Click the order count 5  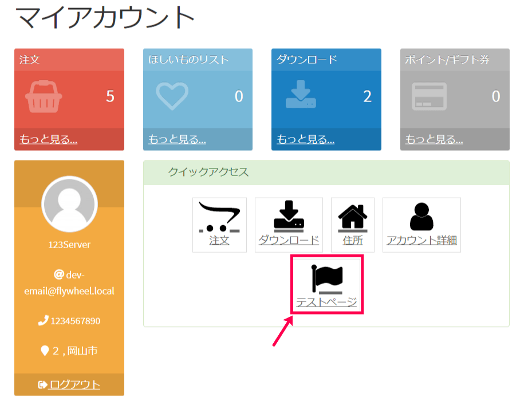[111, 96]
